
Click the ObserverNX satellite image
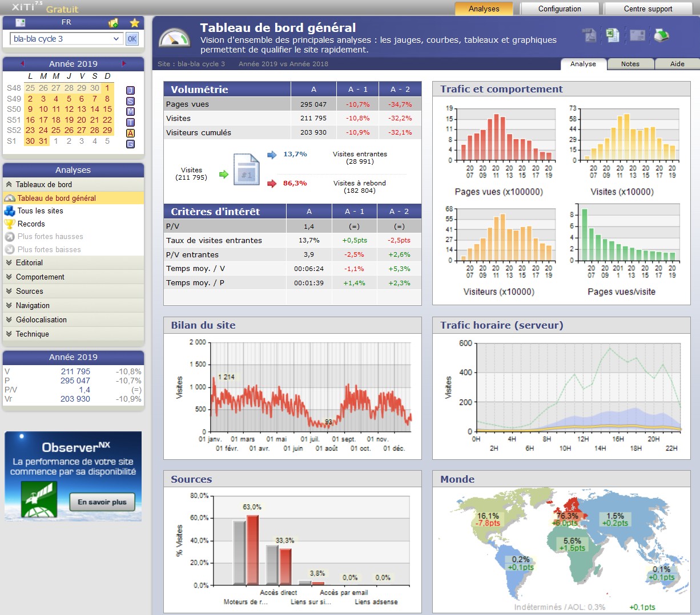click(39, 498)
